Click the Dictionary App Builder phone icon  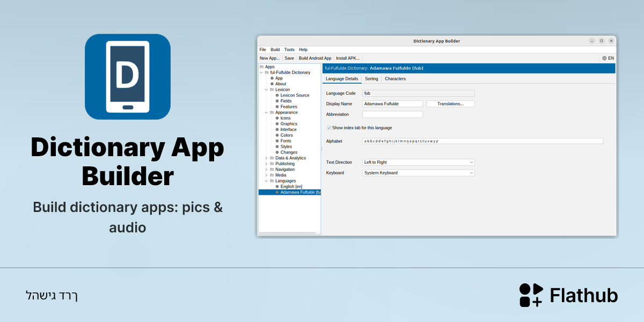(128, 77)
